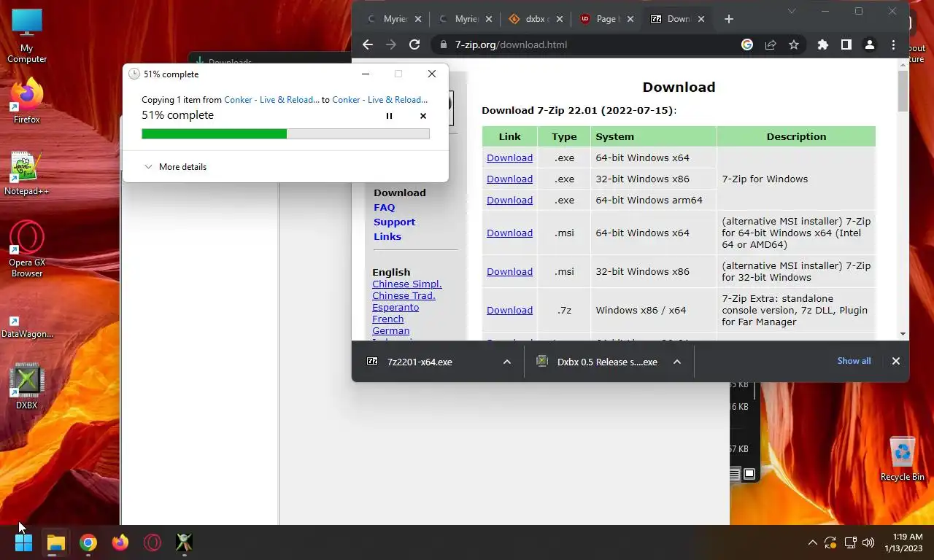Viewport: 934px width, 560px height.
Task: Show all downloads
Action: click(854, 361)
